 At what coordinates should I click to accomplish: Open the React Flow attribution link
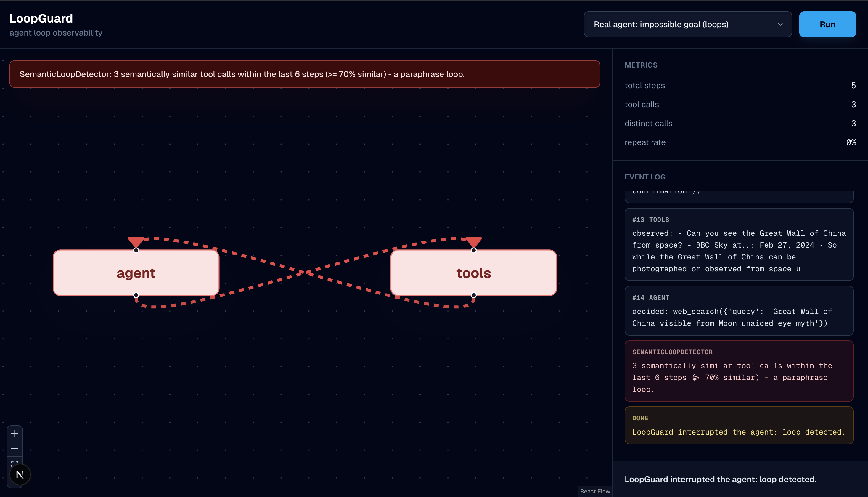tap(595, 491)
